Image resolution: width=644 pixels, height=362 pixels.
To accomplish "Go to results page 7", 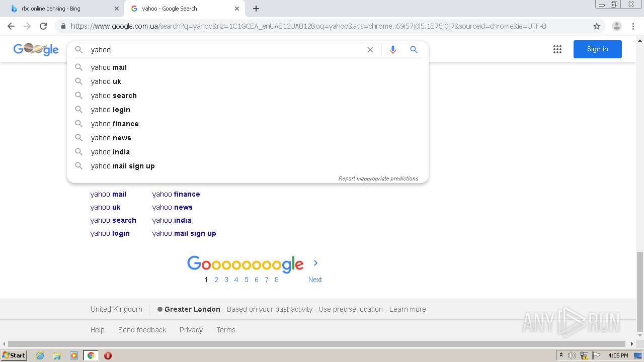I will 267,280.
